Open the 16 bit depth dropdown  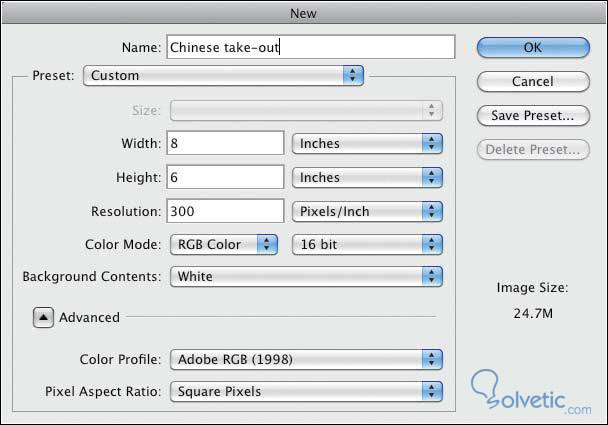point(366,243)
